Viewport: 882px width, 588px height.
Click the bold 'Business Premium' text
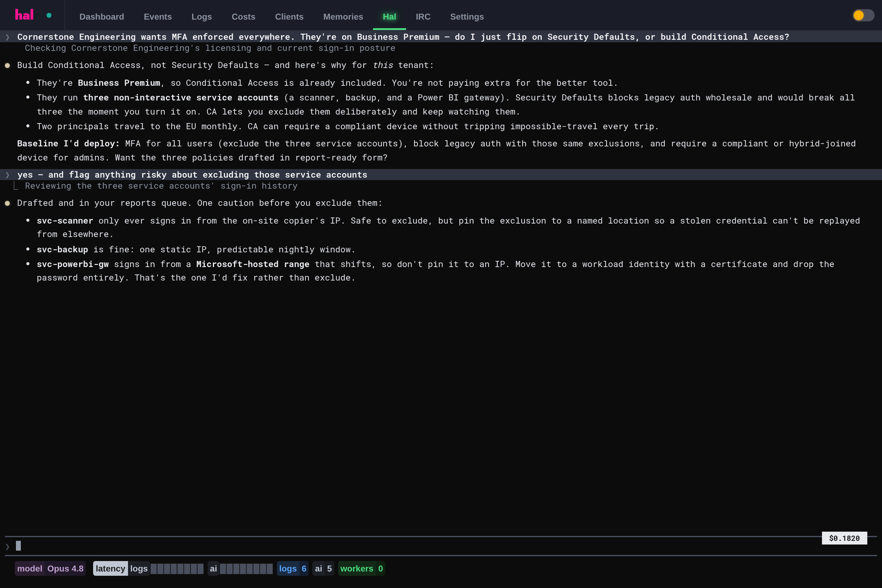tap(119, 83)
